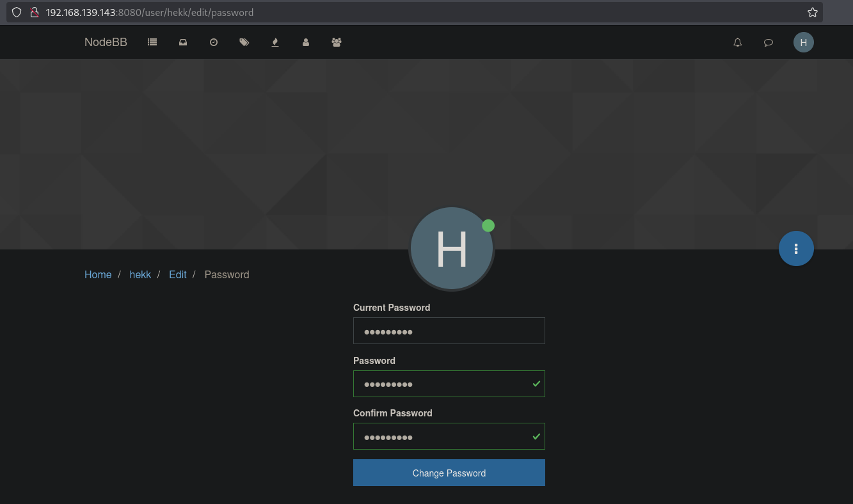Click the Home breadcrumb link
The width and height of the screenshot is (853, 504).
[x=98, y=274]
